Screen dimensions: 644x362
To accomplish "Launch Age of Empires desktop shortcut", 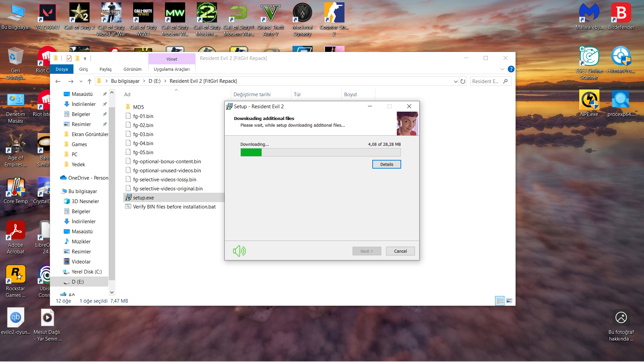I will point(15,150).
